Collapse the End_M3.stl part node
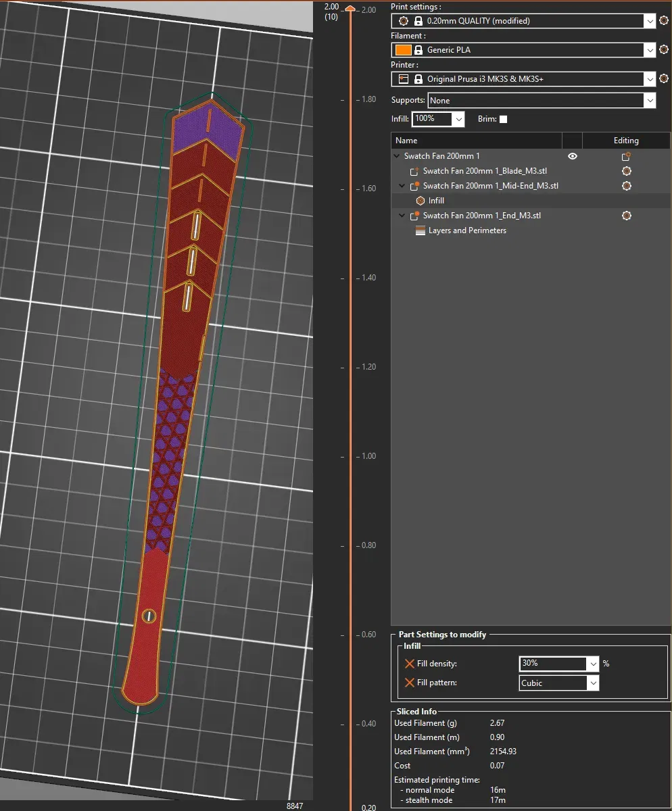The width and height of the screenshot is (672, 811). tap(402, 216)
